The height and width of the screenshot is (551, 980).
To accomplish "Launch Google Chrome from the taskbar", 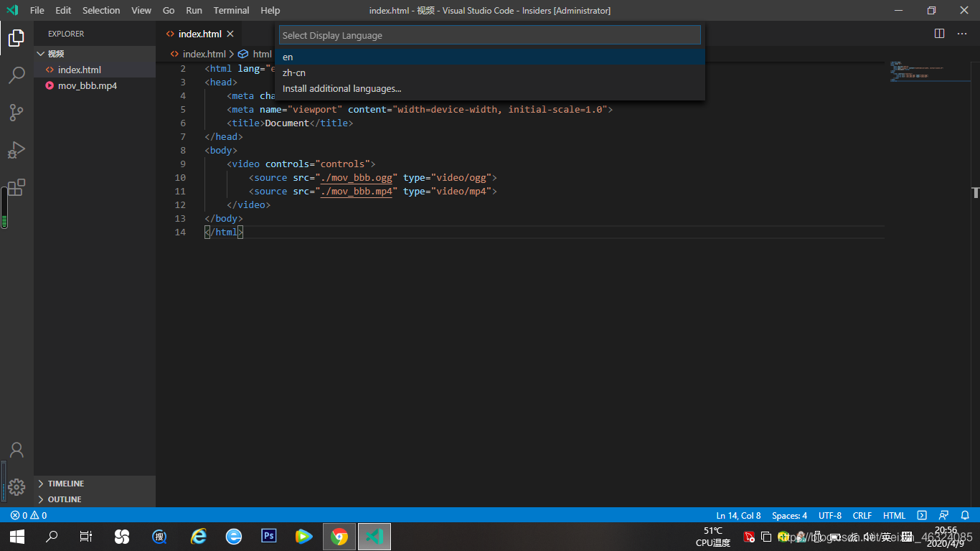I will point(339,536).
